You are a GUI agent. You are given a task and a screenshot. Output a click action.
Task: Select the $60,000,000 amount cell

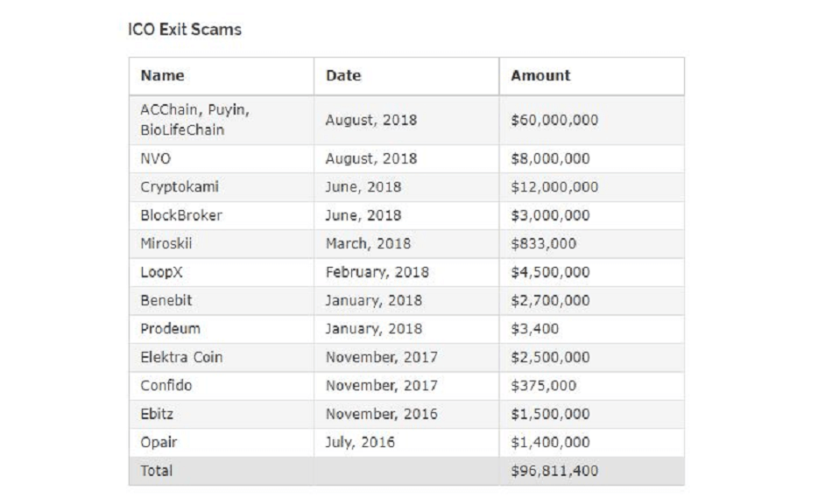pos(554,120)
